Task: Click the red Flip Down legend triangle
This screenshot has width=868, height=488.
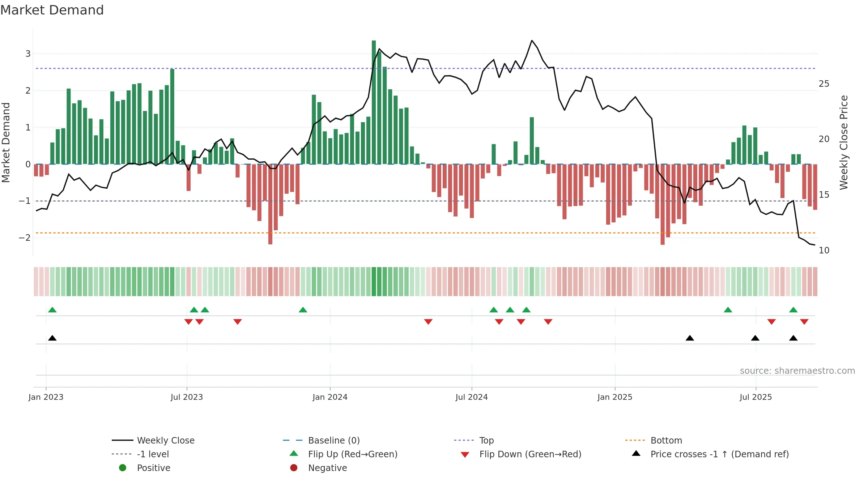Action: point(465,455)
